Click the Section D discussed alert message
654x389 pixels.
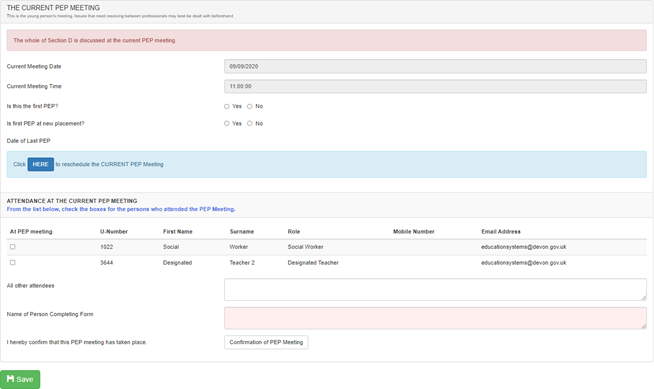[x=327, y=40]
